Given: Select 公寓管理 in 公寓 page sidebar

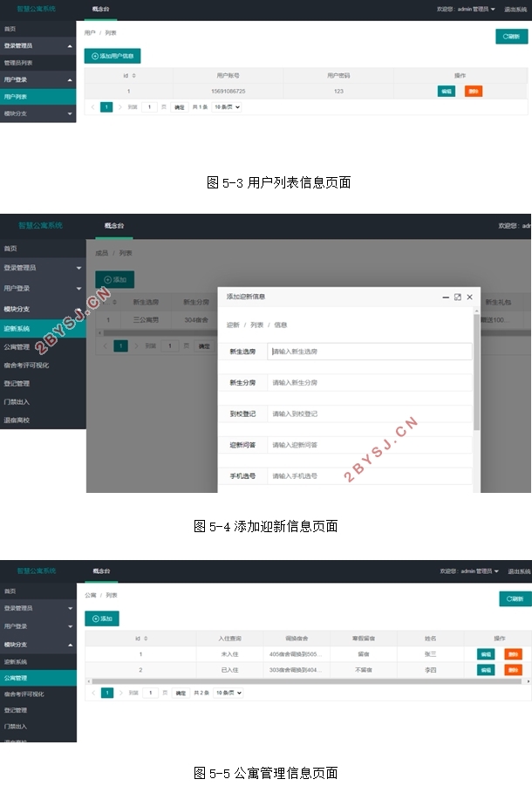Looking at the screenshot, I should pos(38,678).
